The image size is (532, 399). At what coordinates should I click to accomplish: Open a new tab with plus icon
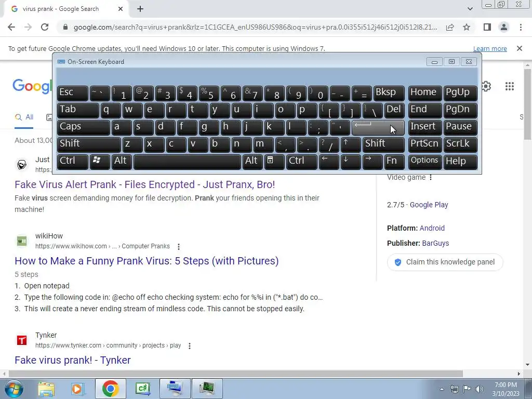(x=140, y=9)
